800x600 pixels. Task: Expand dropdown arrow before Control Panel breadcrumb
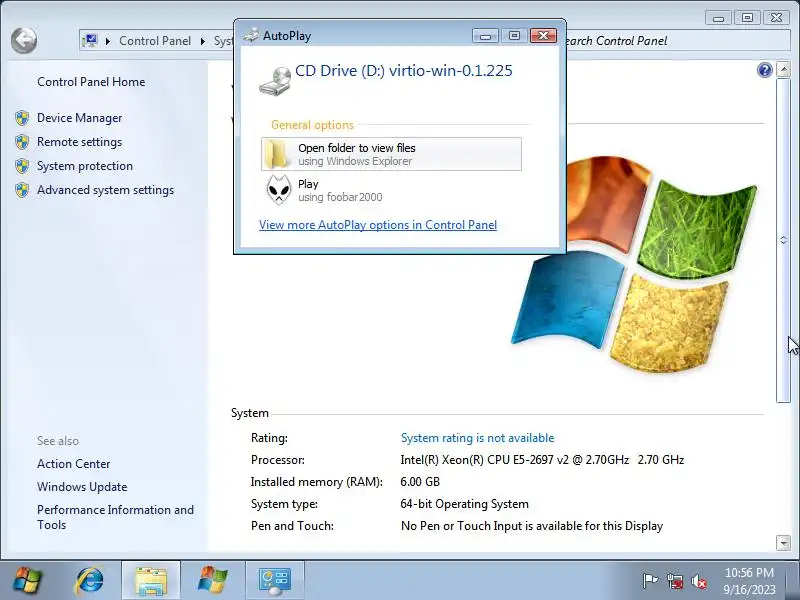coord(108,41)
